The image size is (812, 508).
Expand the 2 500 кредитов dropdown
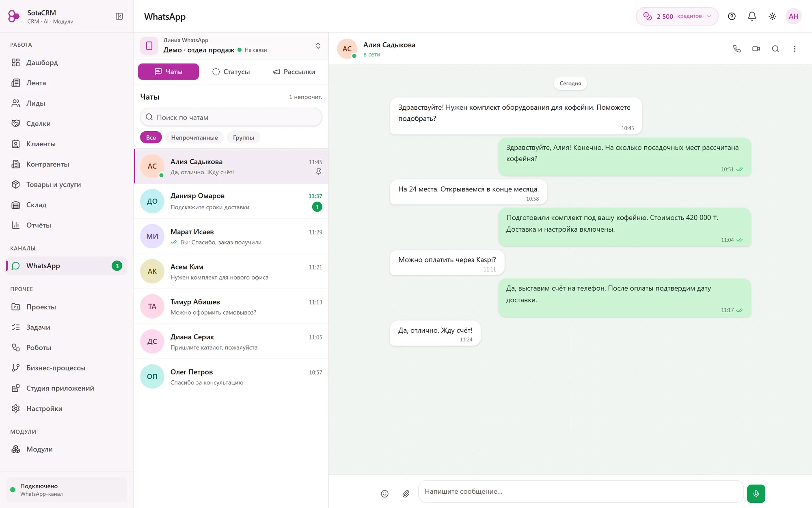(677, 16)
